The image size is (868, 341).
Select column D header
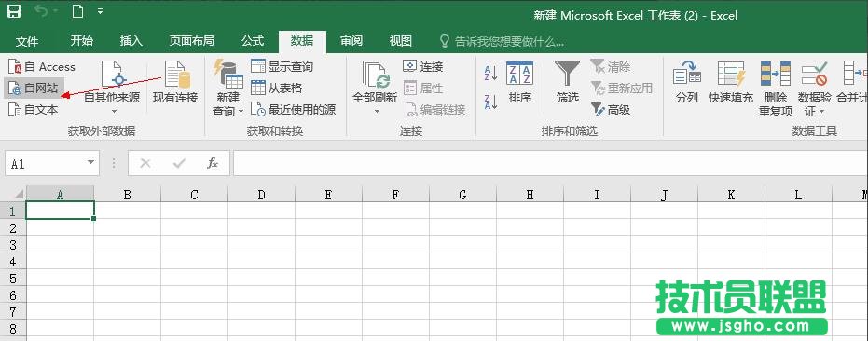click(x=261, y=195)
